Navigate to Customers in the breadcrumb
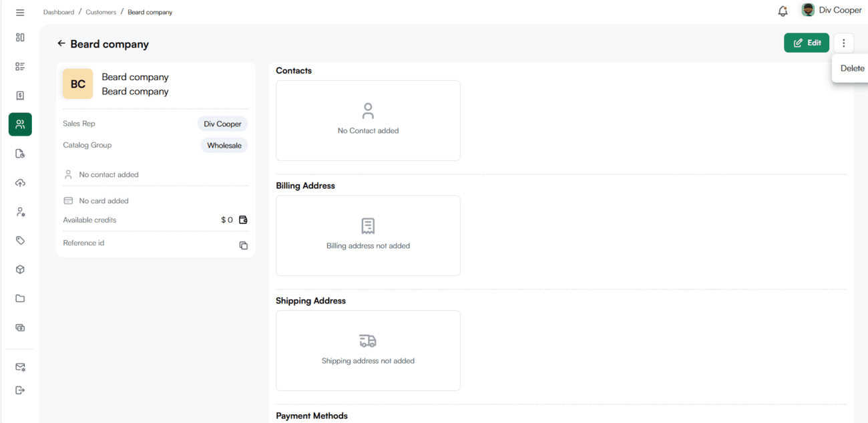868x423 pixels. pyautogui.click(x=101, y=12)
